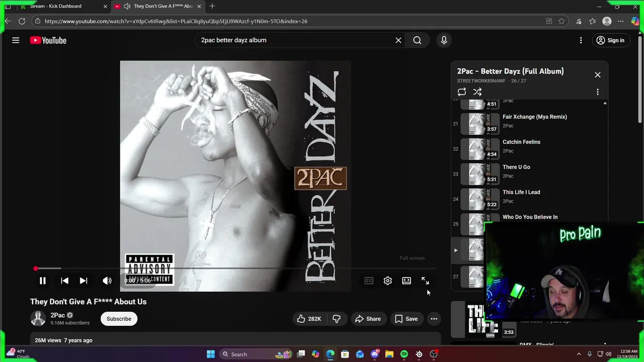This screenshot has height=362, width=644.
Task: Toggle shuffle playlist
Action: 477,92
